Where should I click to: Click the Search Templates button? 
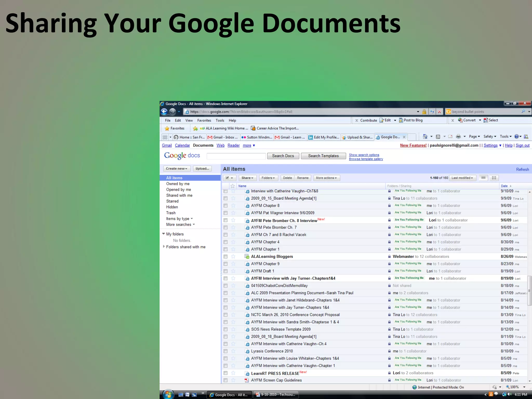point(323,156)
